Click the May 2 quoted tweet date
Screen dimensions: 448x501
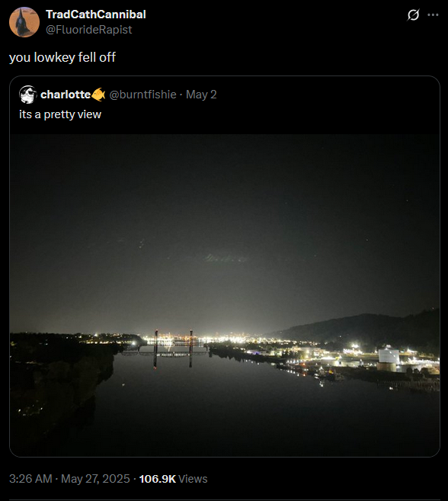tap(201, 95)
